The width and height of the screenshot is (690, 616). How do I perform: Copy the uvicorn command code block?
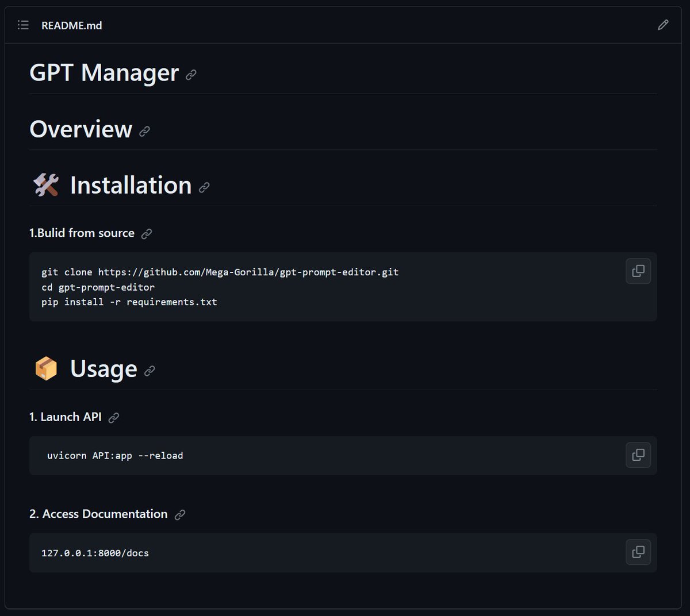tap(638, 455)
